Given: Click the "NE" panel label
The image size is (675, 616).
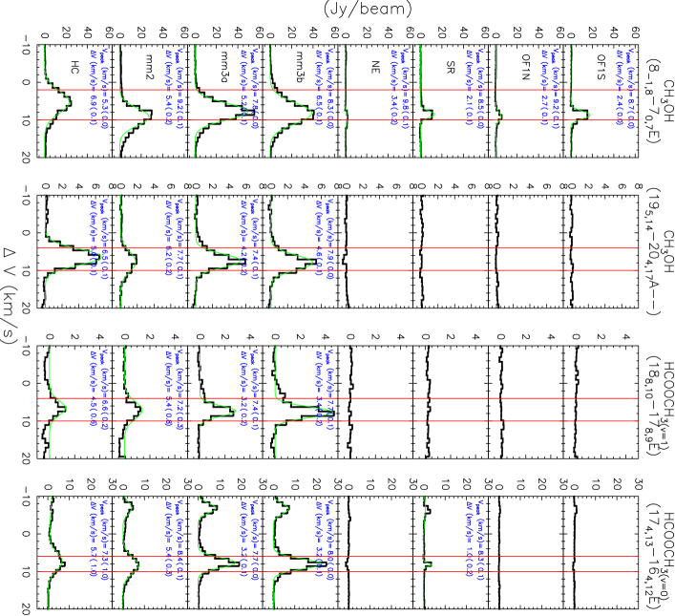Looking at the screenshot, I should click(x=375, y=67).
